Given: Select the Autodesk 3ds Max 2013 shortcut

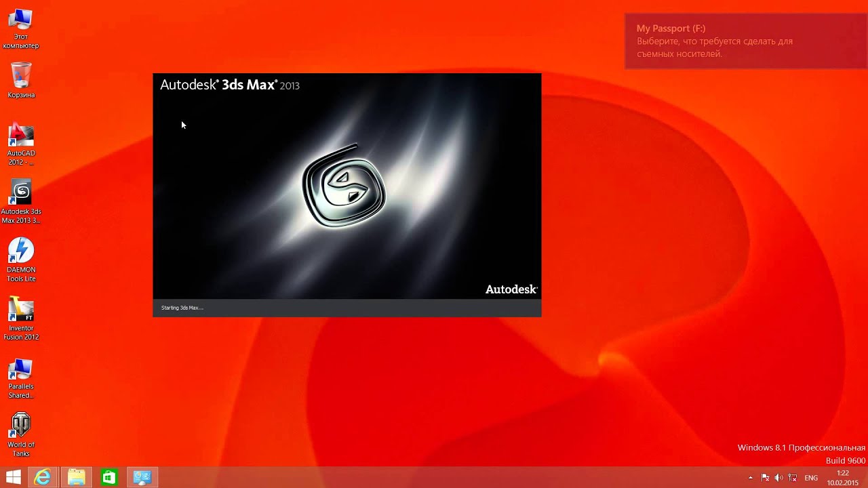Looking at the screenshot, I should click(x=21, y=202).
